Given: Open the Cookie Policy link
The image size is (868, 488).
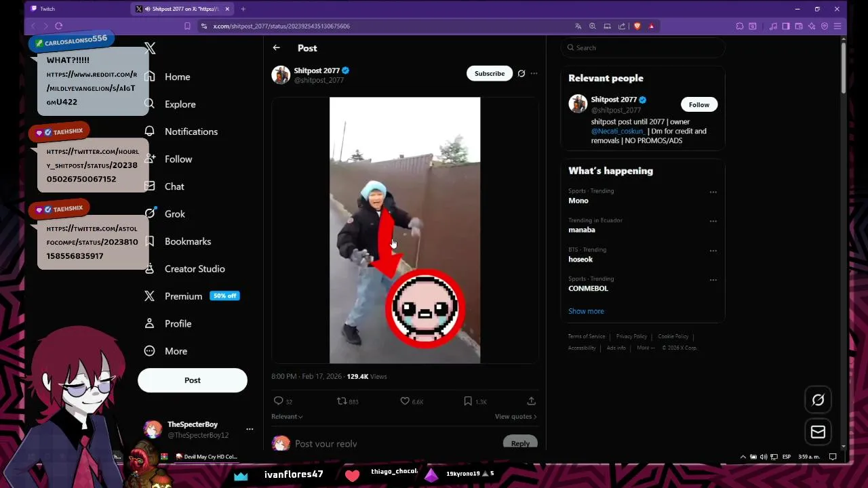Looking at the screenshot, I should [x=673, y=336].
